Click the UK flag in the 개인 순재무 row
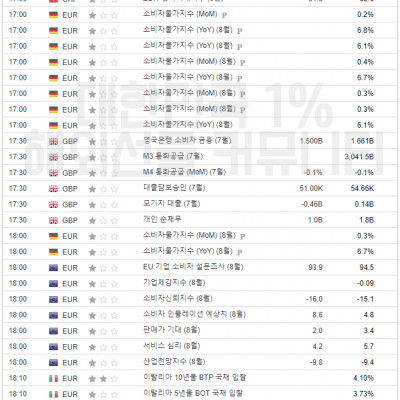Image resolution: width=400 pixels, height=400 pixels. (x=53, y=220)
